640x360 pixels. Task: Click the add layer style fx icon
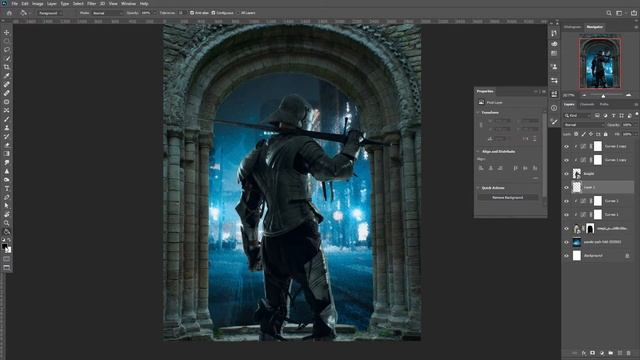[584, 353]
